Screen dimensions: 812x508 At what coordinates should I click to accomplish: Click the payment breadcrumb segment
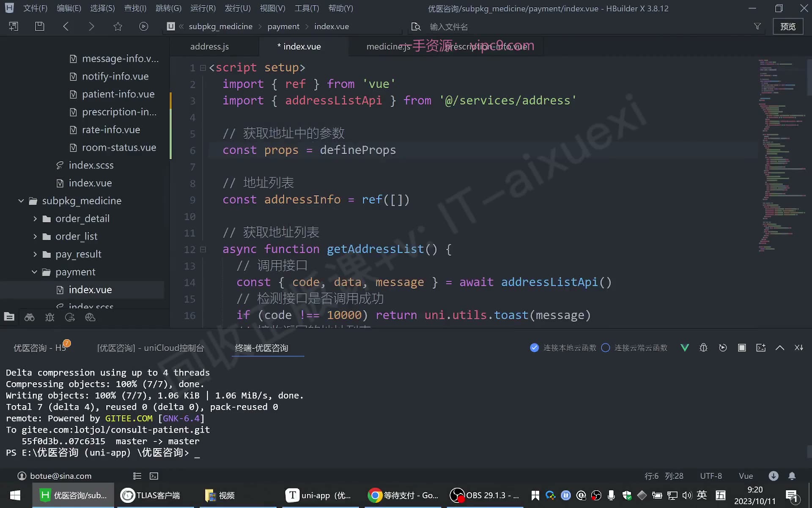pyautogui.click(x=283, y=26)
